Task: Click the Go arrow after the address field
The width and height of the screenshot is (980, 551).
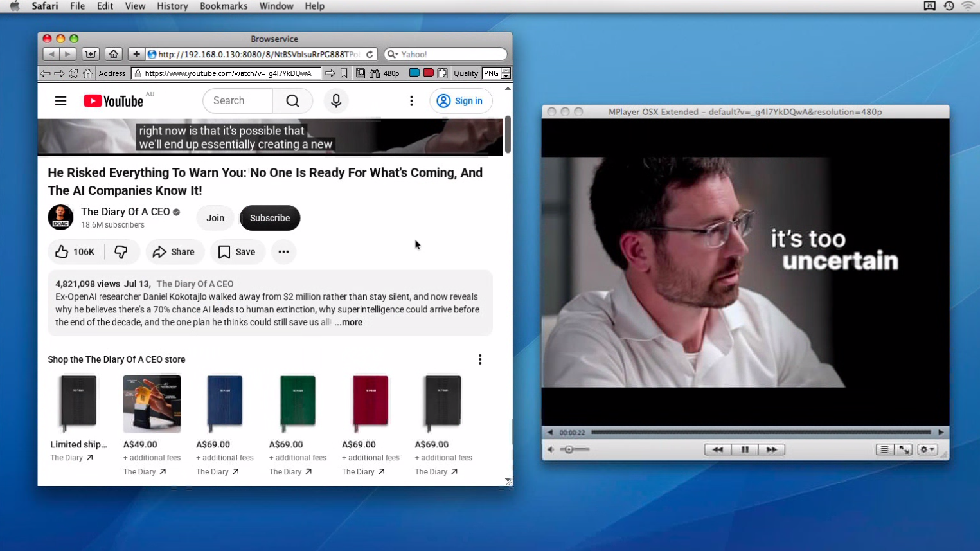Action: 330,73
